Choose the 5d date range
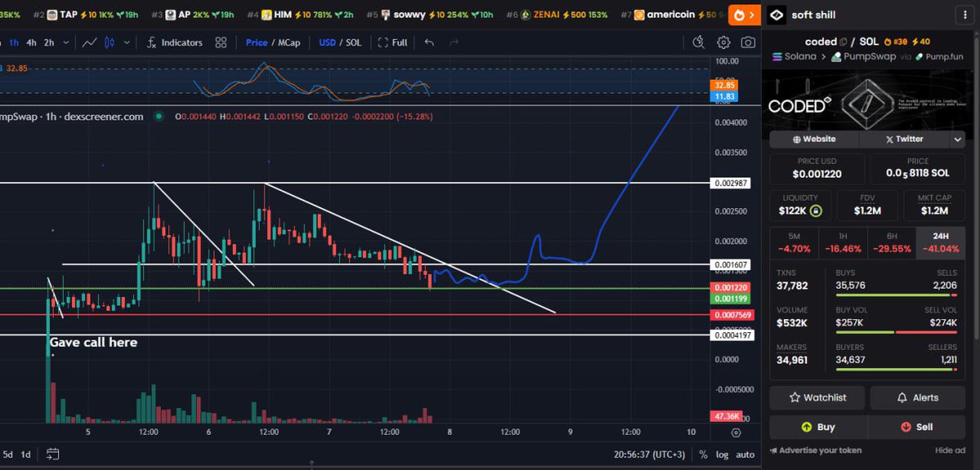 7,454
